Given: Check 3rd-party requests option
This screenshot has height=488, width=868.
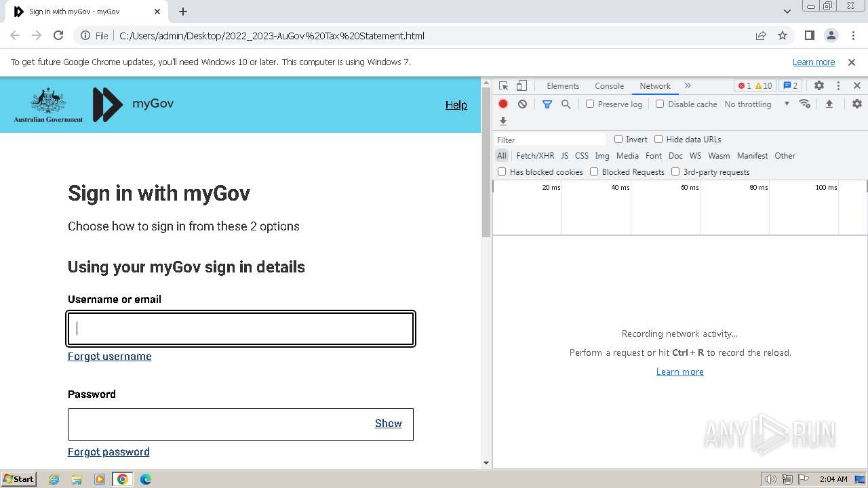Looking at the screenshot, I should [675, 171].
